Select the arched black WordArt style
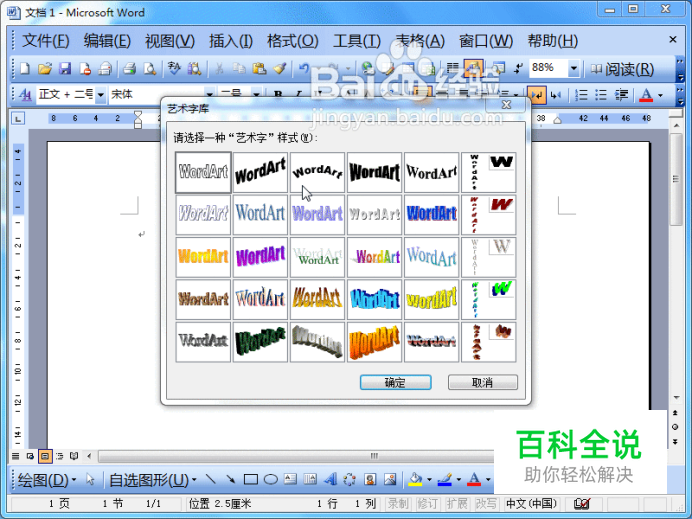 pyautogui.click(x=317, y=173)
